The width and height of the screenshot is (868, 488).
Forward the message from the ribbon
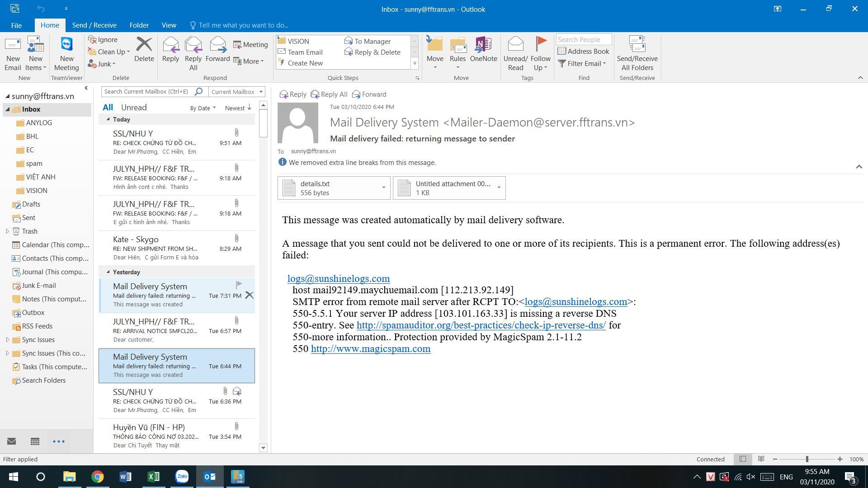[217, 49]
